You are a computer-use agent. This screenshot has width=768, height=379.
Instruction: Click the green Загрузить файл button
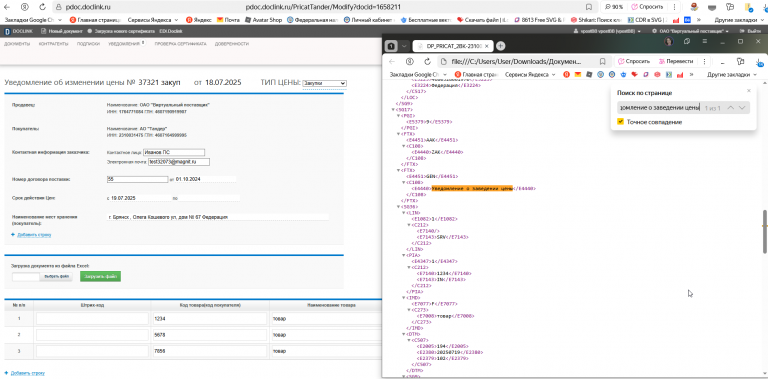100,277
